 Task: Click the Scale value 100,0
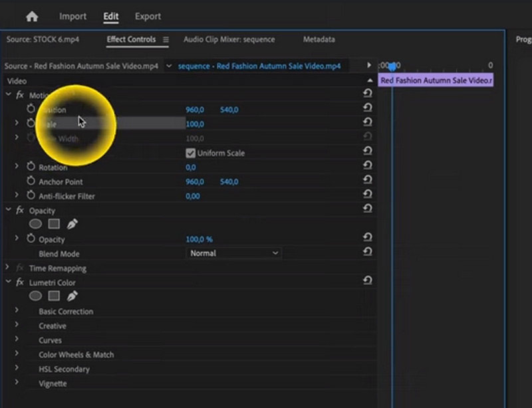[195, 124]
